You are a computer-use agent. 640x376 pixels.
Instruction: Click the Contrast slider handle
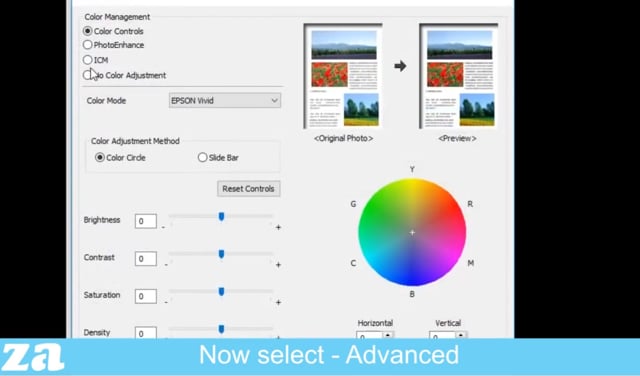221,254
